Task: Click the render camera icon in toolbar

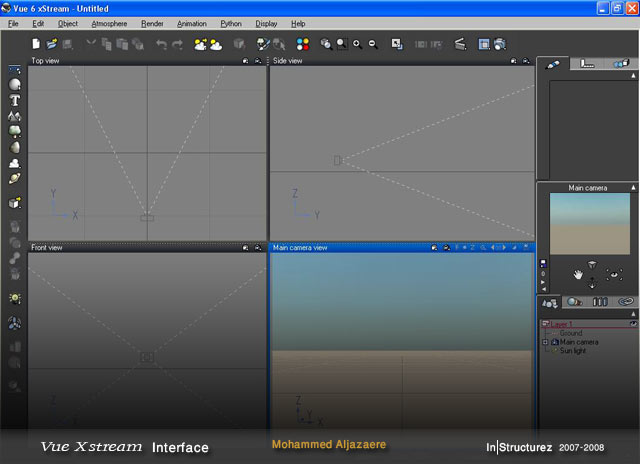Action: 500,44
